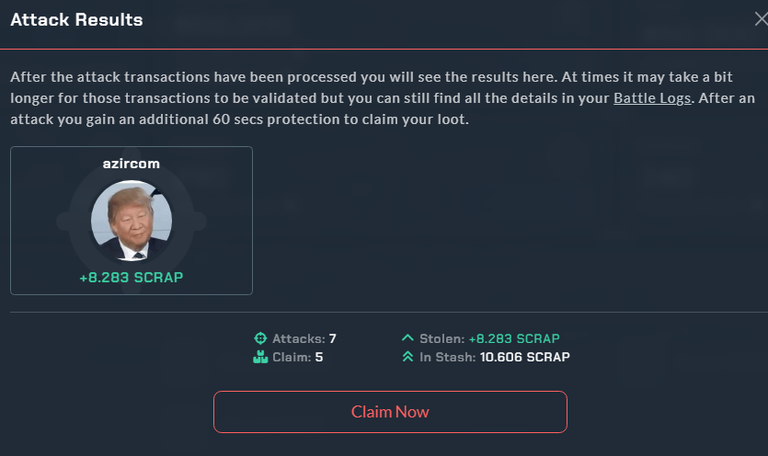Click the Stolen +8.283 SCRAP amount
This screenshot has height=456, width=768.
[x=514, y=338]
